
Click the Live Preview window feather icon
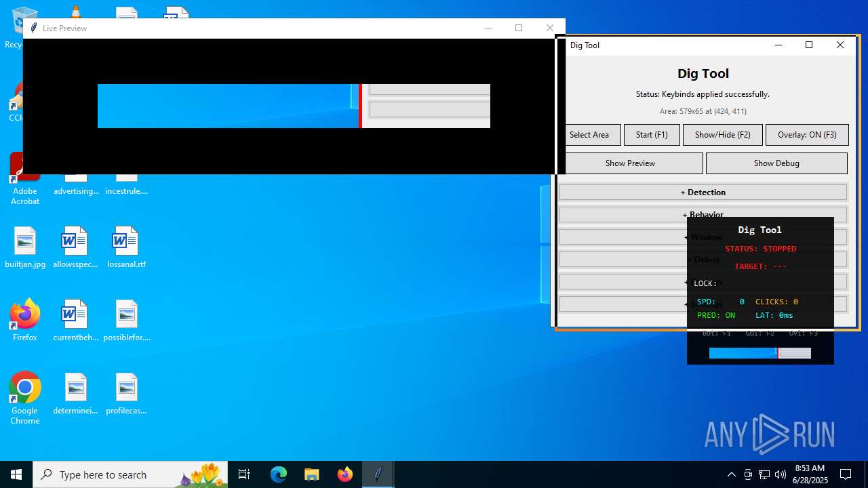tap(33, 28)
